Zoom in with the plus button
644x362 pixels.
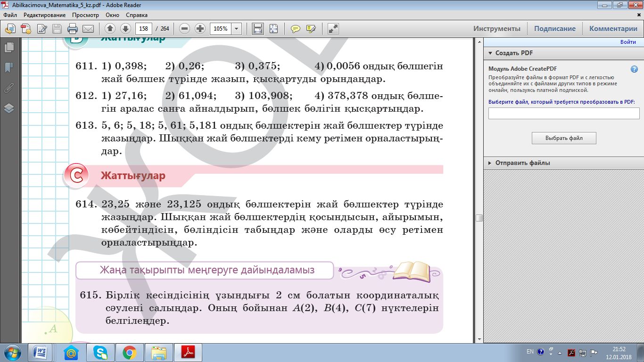[x=200, y=29]
